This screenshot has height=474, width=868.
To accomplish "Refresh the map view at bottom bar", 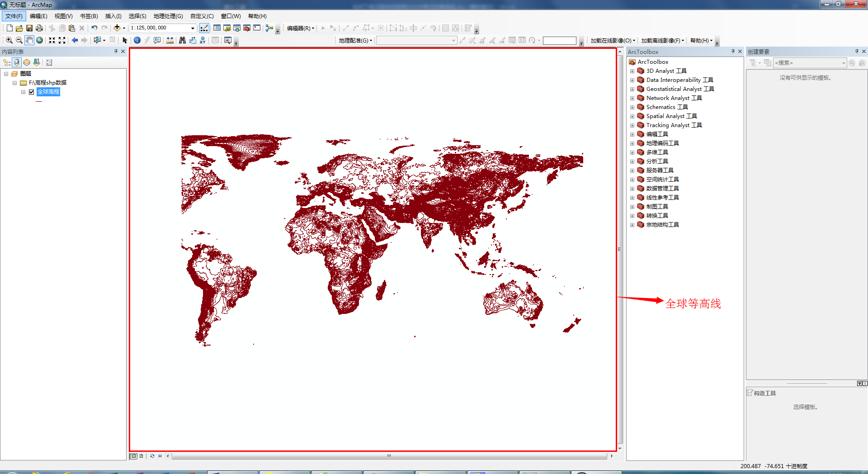I will click(152, 456).
